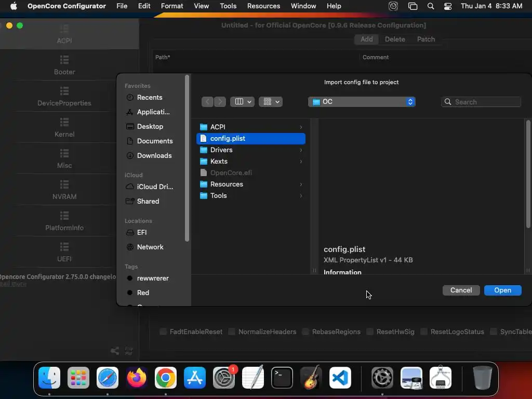Select the Shared folder location
This screenshot has width=532, height=399.
pyautogui.click(x=149, y=201)
